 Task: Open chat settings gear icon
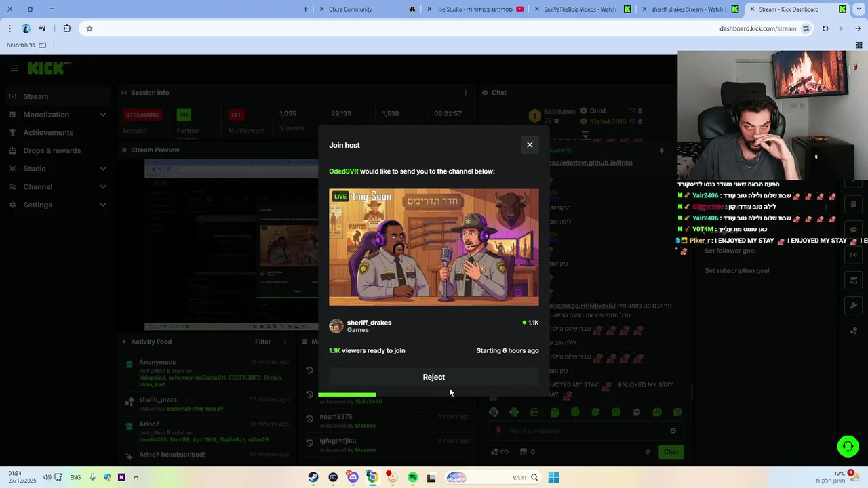(648, 452)
